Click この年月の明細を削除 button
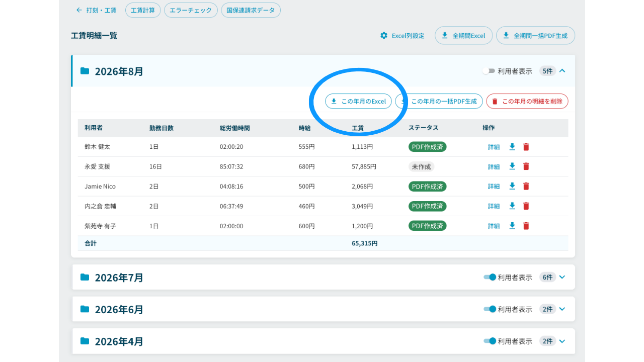The image size is (644, 362). pos(527,101)
